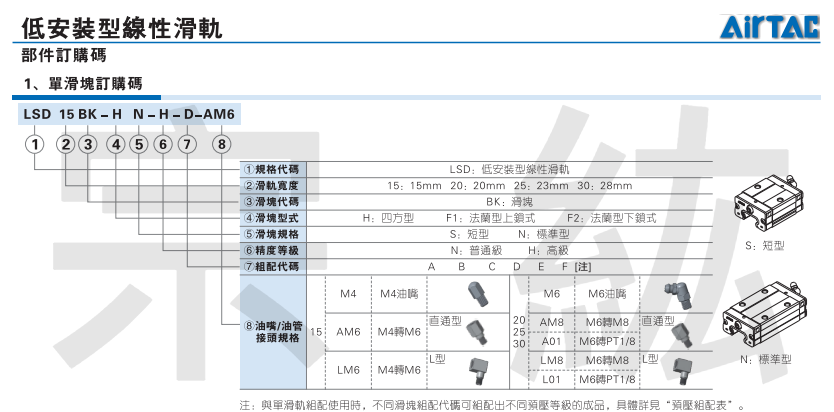Click the rail width value 25：23mm
Screen dimensions: 834x412
[541, 186]
